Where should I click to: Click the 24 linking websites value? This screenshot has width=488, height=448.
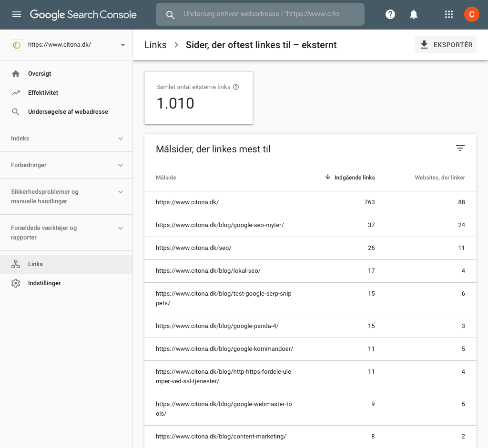point(461,225)
